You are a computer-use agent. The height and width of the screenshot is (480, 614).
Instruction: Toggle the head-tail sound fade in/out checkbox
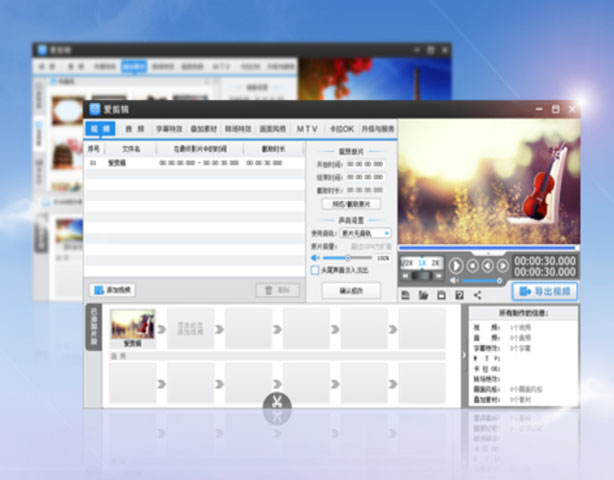point(315,270)
